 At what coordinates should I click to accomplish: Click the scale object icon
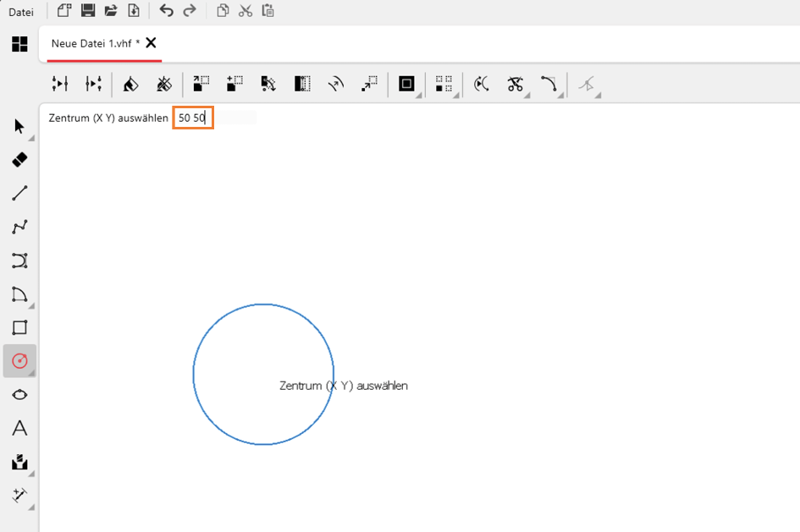369,84
